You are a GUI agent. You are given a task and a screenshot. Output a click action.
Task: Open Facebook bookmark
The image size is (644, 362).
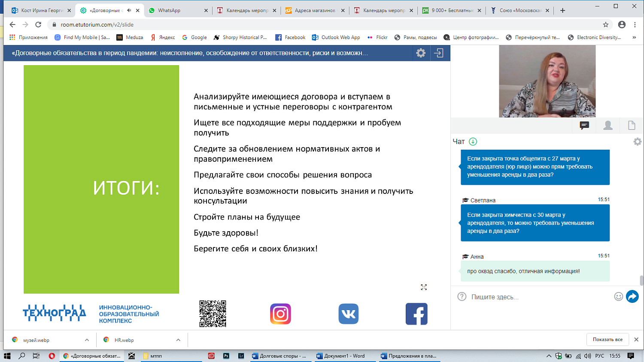pyautogui.click(x=290, y=37)
